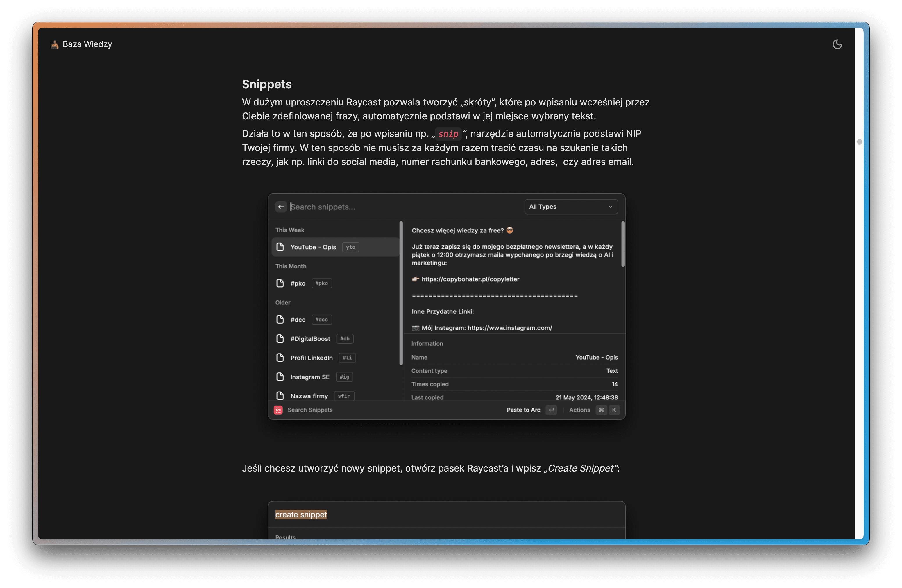Click the Snippets heading
Viewport: 902px width, 588px height.
[267, 84]
